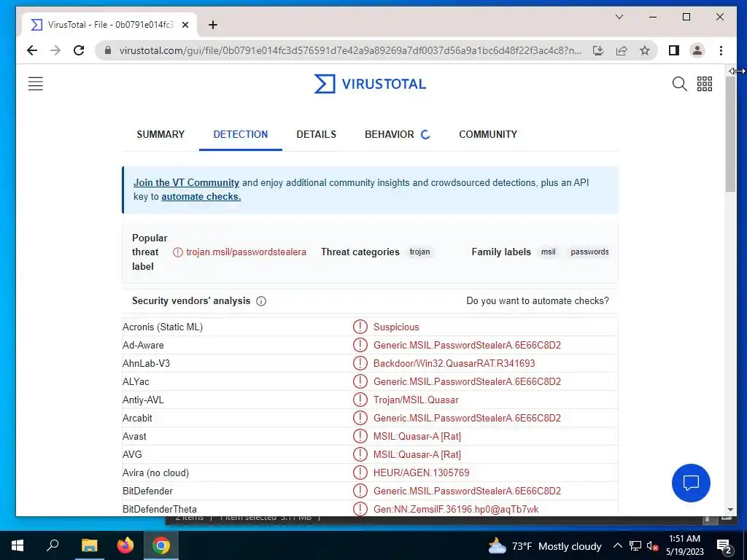Open the blue chat bubble button

tap(691, 483)
